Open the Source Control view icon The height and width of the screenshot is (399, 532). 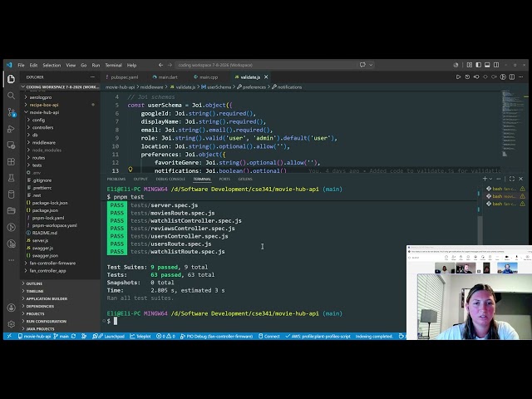pyautogui.click(x=11, y=112)
